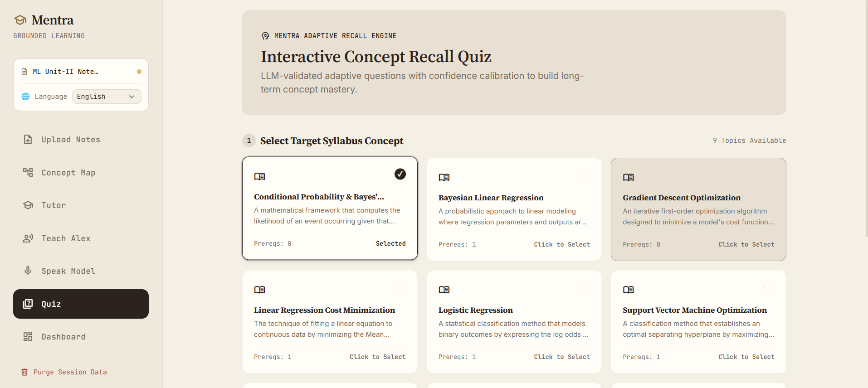Go to the Dashboard sidebar item

point(81,336)
